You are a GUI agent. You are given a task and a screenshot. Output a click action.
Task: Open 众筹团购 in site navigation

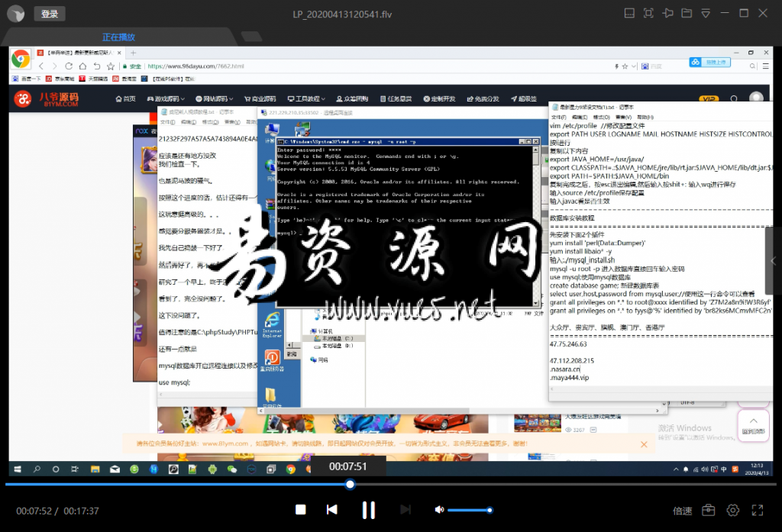[x=352, y=98]
